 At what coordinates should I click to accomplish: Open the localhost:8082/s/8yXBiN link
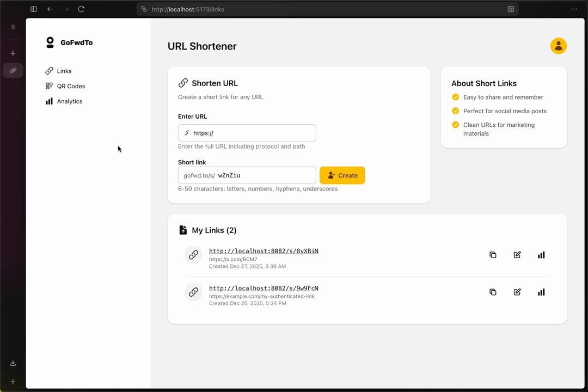pyautogui.click(x=264, y=251)
